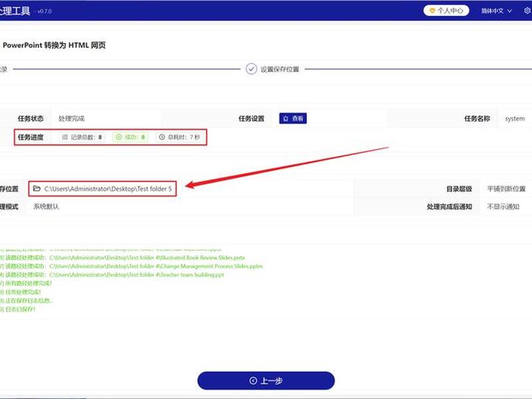Click the 记录总数: 8 record count
The image size is (532, 399).
[82, 137]
